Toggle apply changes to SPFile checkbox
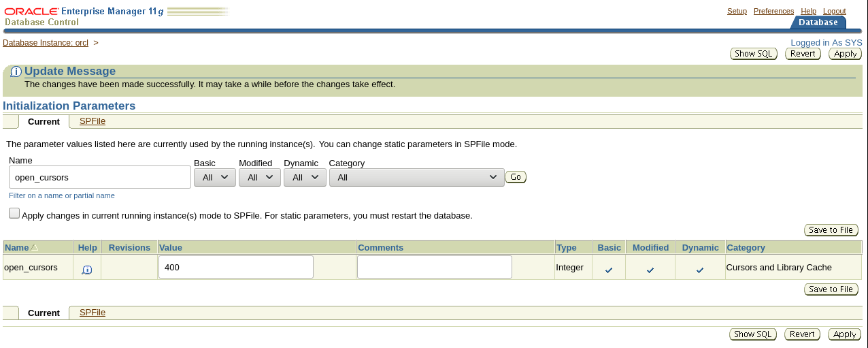Viewport: 868px width, 348px height. click(x=14, y=213)
